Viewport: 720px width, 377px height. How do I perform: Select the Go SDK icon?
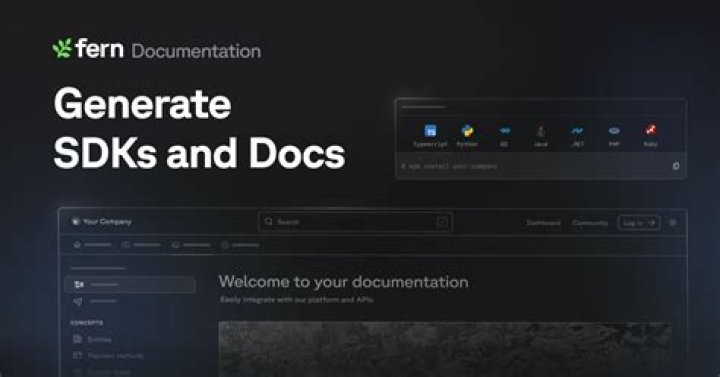[x=504, y=131]
